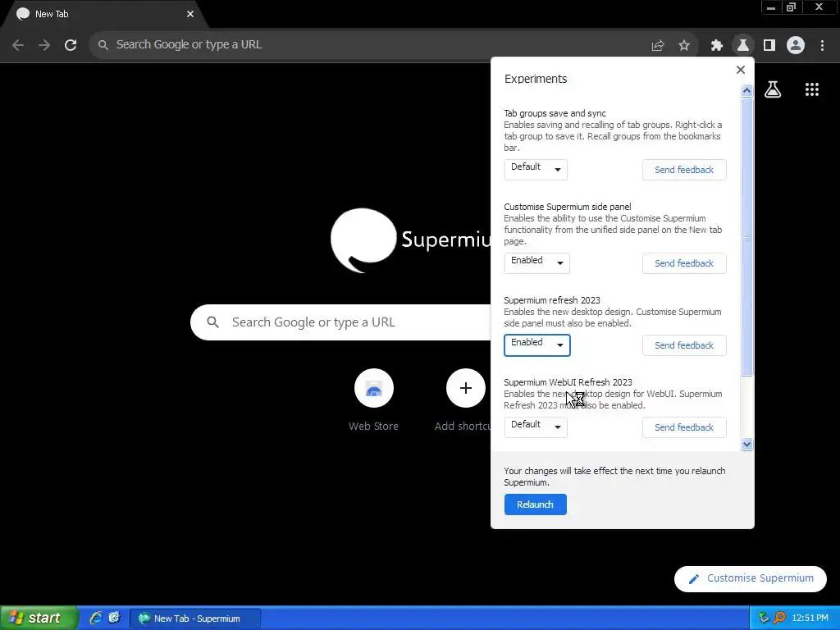This screenshot has height=630, width=840.
Task: Restore down the Supermium window
Action: coord(792,7)
